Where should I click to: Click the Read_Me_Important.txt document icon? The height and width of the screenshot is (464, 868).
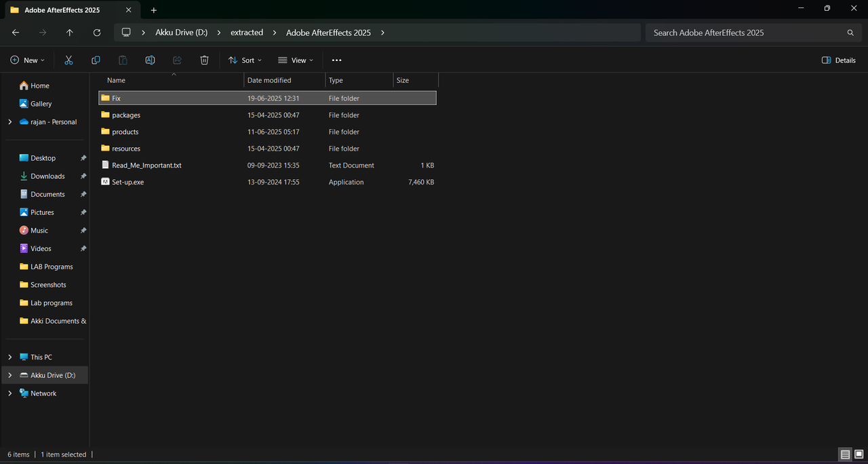click(x=105, y=165)
